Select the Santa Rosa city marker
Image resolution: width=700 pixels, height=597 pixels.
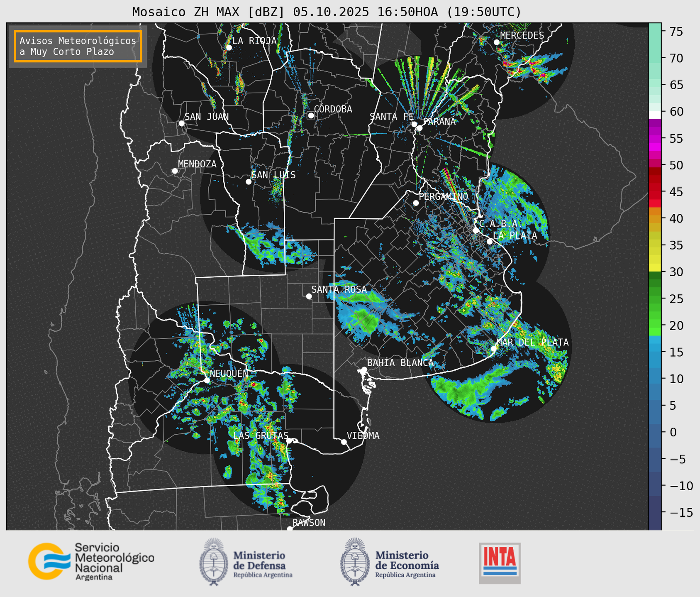(309, 296)
